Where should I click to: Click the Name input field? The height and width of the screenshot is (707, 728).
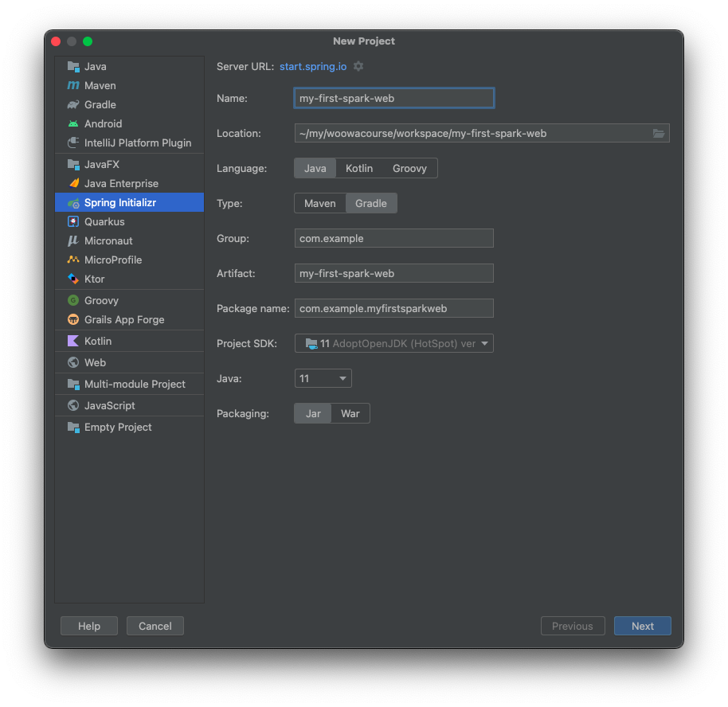tap(393, 98)
